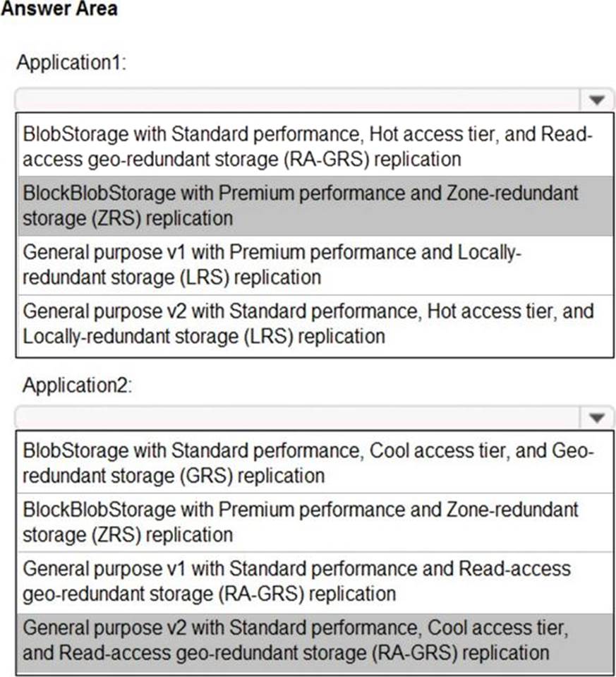Click the Application1 label text
This screenshot has width=616, height=677.
coord(71,63)
